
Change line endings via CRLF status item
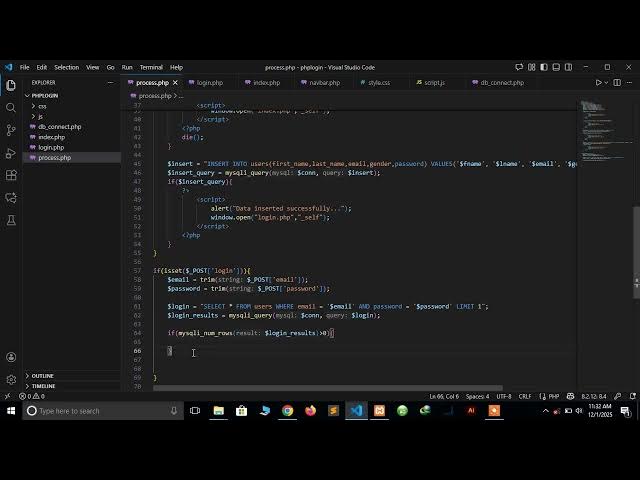[525, 396]
